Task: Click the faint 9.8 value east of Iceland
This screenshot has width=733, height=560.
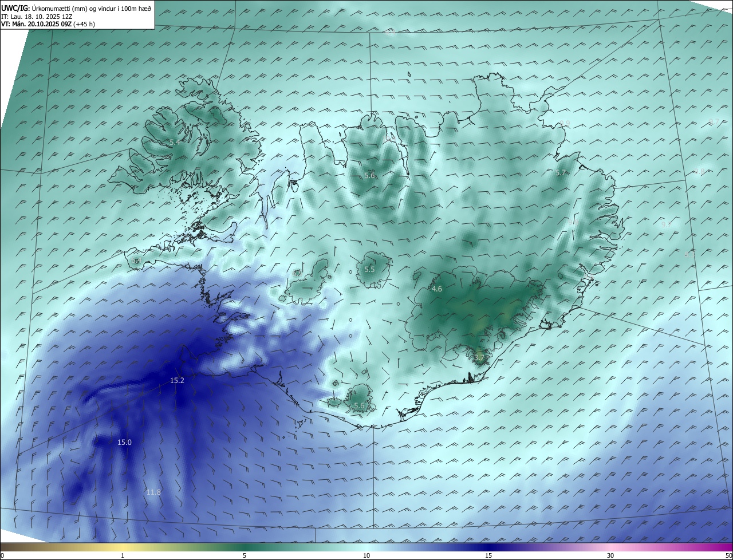Action: [x=699, y=172]
